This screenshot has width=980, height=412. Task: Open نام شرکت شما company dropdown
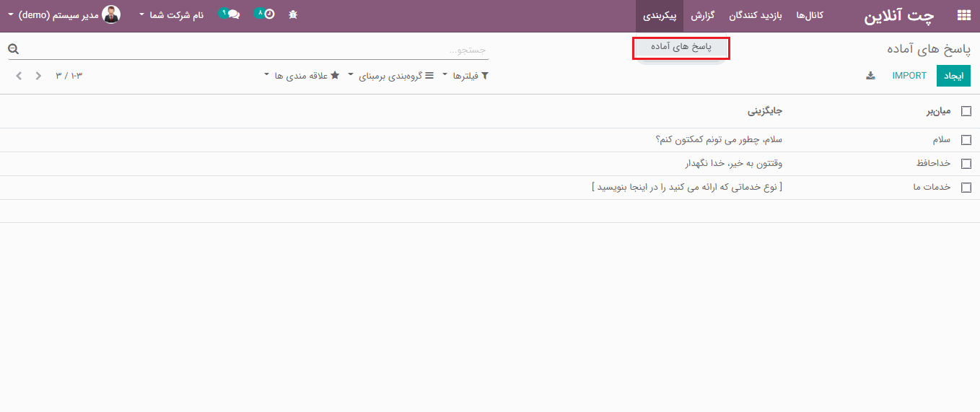coord(171,14)
